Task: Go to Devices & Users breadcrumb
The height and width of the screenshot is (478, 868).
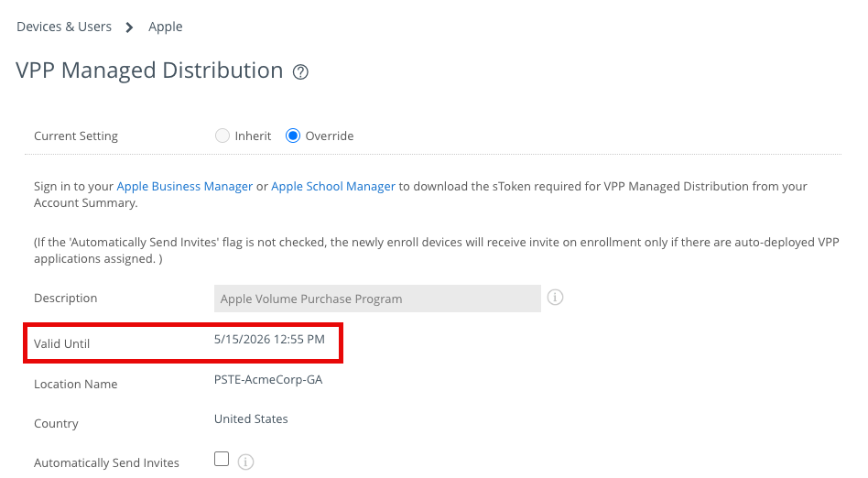Action: coord(64,27)
